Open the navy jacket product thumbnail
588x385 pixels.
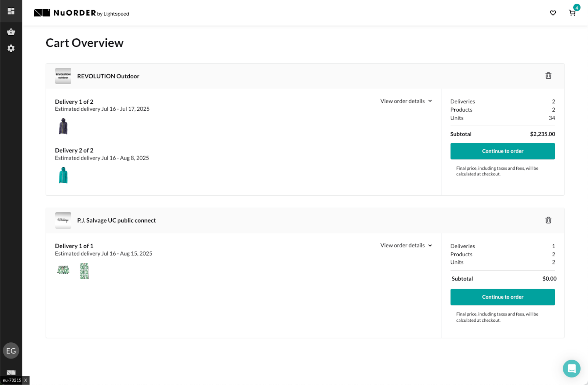point(63,126)
